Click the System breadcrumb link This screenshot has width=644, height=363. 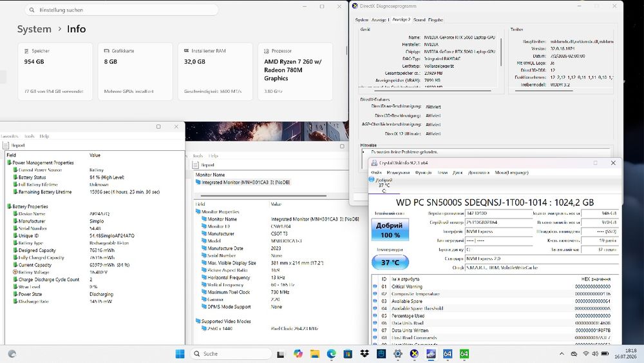34,29
